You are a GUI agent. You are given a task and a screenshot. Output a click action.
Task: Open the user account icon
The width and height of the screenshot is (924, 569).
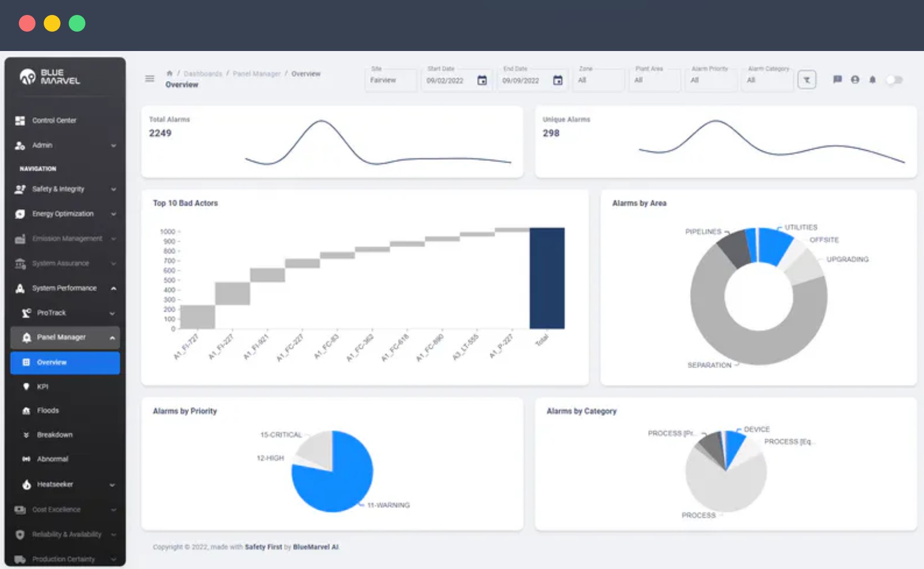(x=855, y=80)
